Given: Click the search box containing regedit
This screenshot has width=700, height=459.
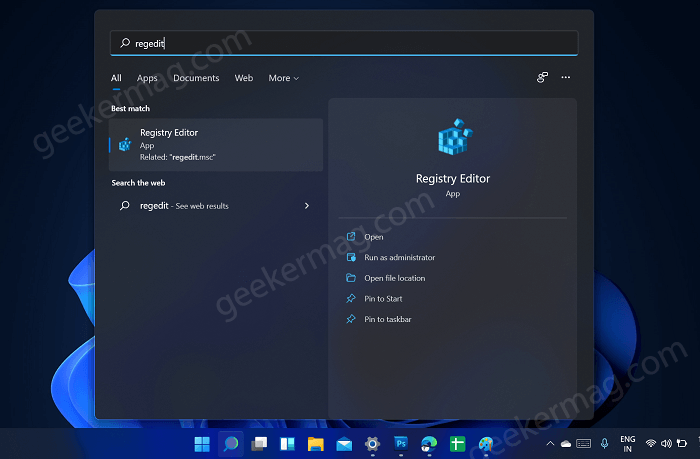Looking at the screenshot, I should [x=344, y=43].
